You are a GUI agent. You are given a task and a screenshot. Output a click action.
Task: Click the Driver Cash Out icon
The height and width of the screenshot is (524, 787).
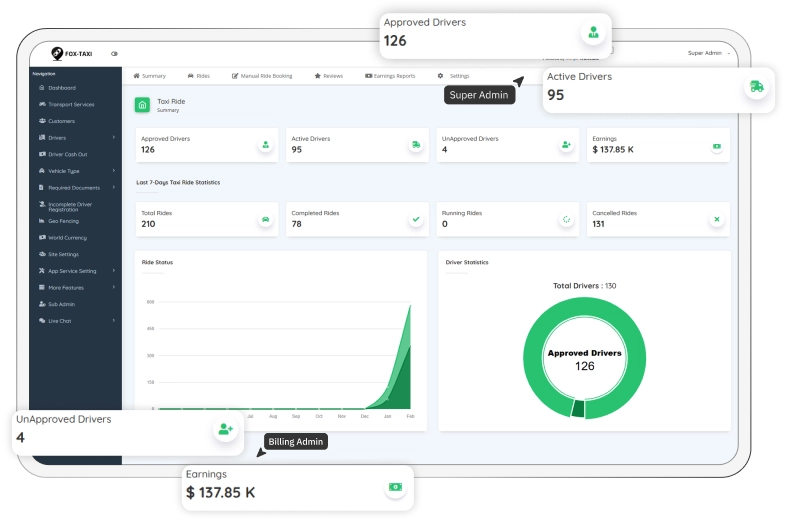click(x=42, y=154)
